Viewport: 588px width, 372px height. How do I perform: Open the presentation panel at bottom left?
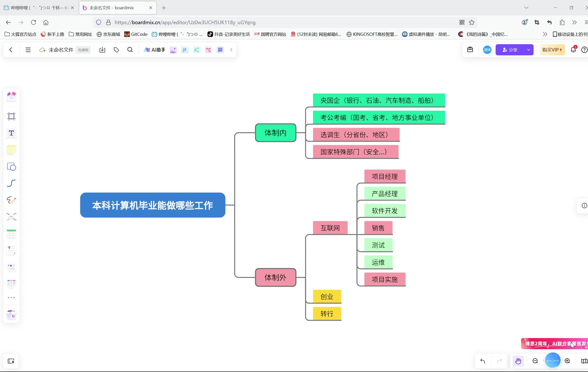tap(11, 361)
